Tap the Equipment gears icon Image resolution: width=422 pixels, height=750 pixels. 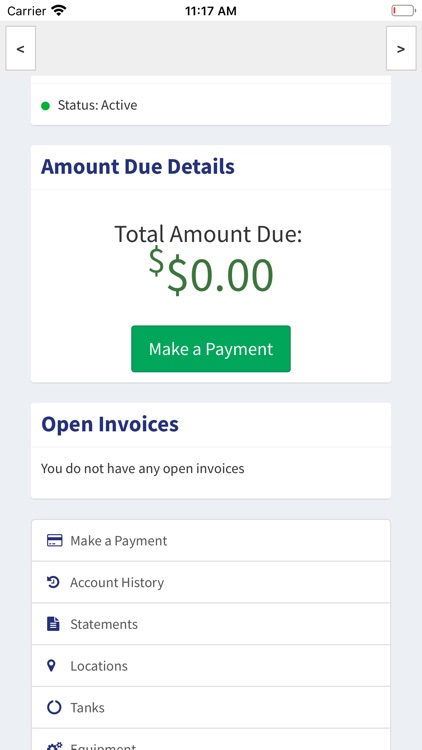click(x=54, y=745)
